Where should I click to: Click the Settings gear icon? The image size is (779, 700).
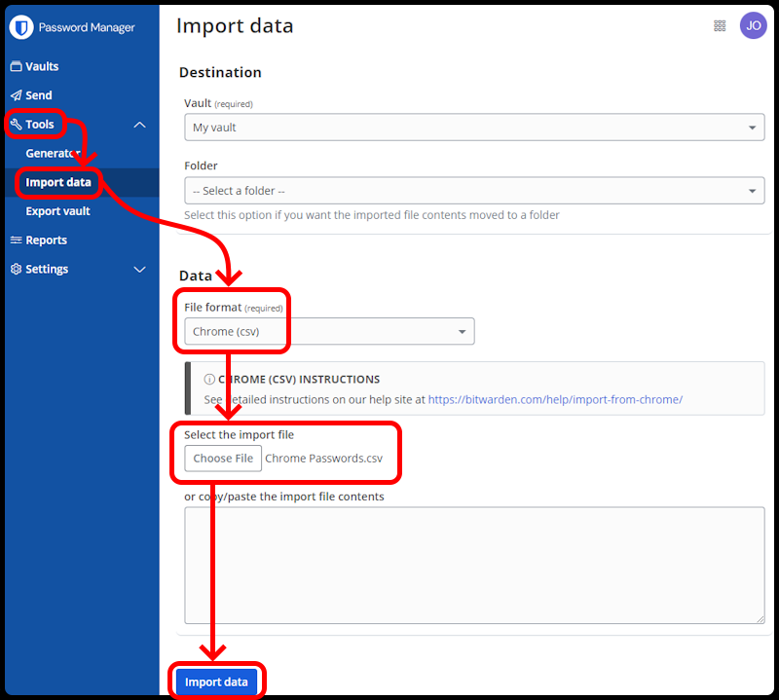tap(16, 269)
